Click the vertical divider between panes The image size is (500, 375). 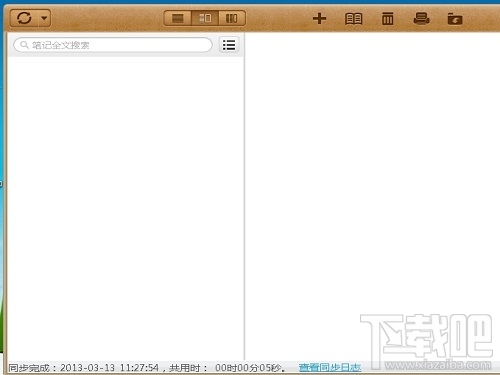pyautogui.click(x=245, y=197)
